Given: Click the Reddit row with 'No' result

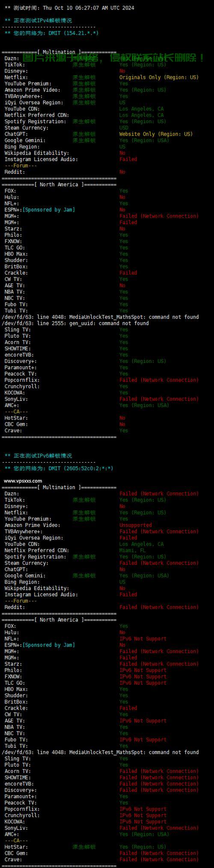Looking at the screenshot, I should coord(65,172).
